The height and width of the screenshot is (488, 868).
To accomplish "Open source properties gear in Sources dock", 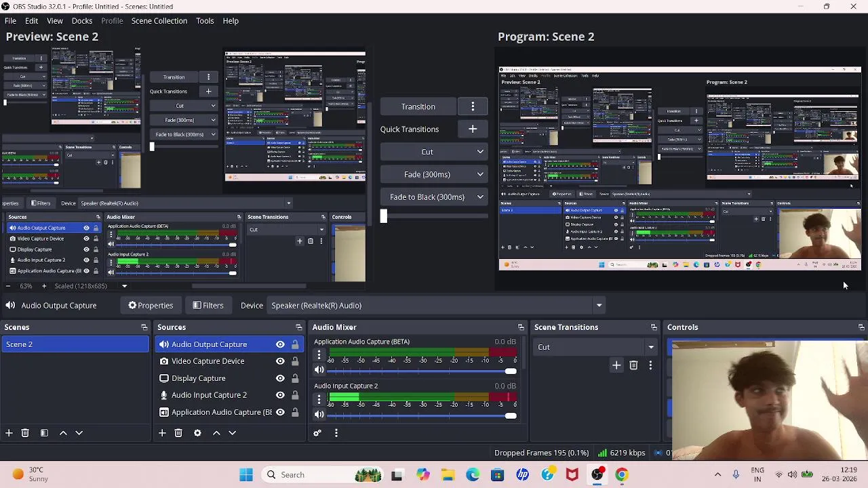I will [197, 433].
